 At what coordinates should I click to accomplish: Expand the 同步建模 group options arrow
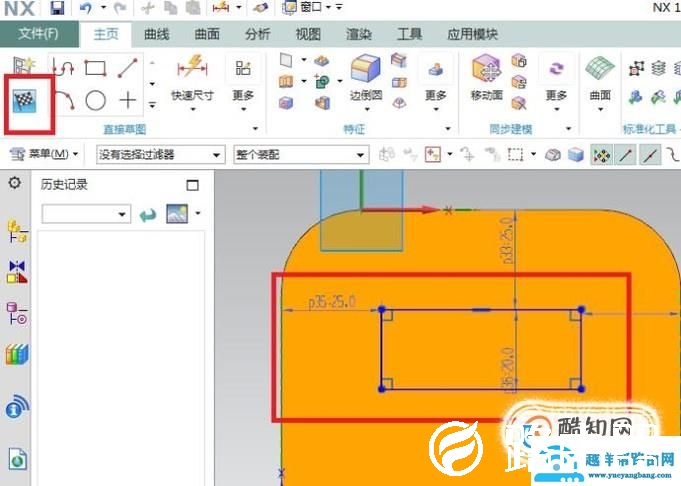coord(569,129)
